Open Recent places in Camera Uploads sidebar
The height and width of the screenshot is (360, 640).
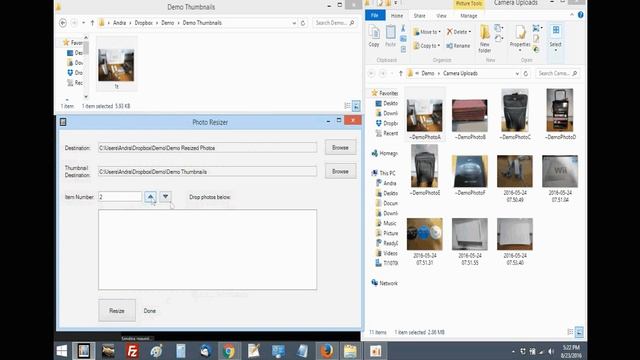[387, 133]
